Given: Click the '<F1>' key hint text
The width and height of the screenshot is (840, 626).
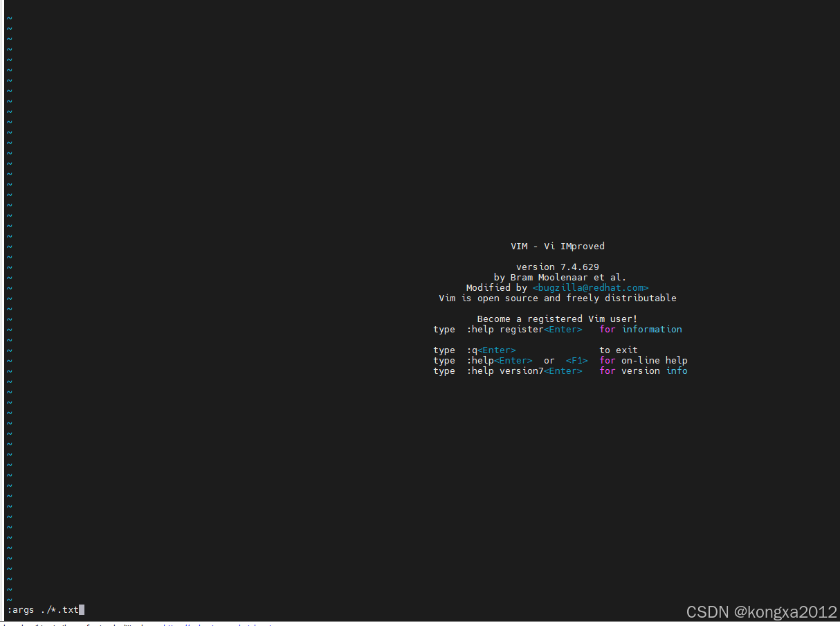Looking at the screenshot, I should point(577,360).
